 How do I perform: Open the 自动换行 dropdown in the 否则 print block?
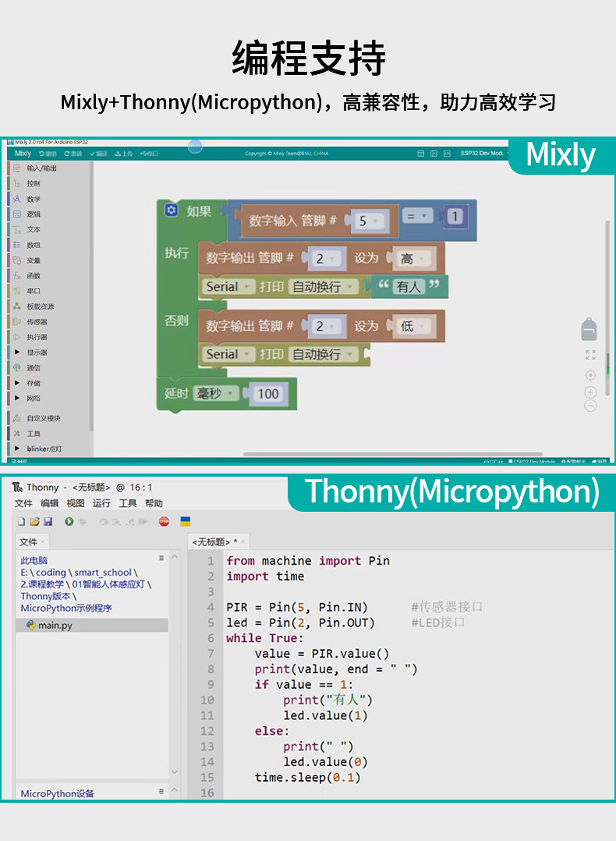(x=323, y=354)
